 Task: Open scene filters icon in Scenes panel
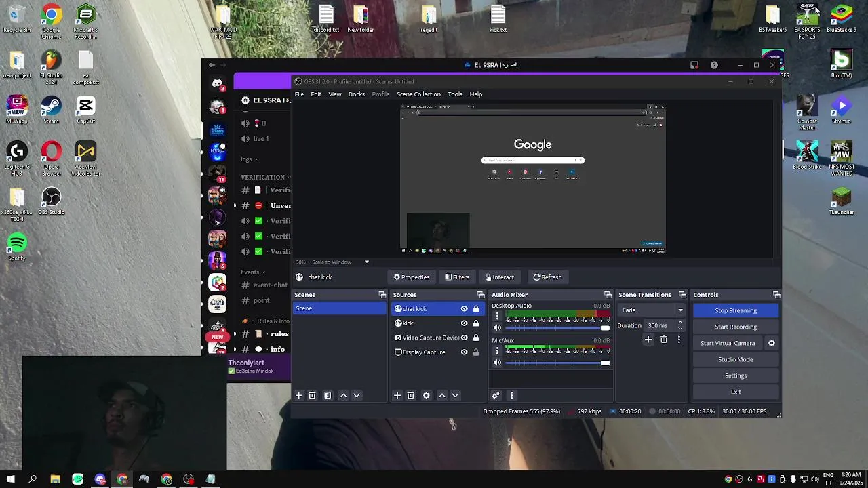[328, 395]
